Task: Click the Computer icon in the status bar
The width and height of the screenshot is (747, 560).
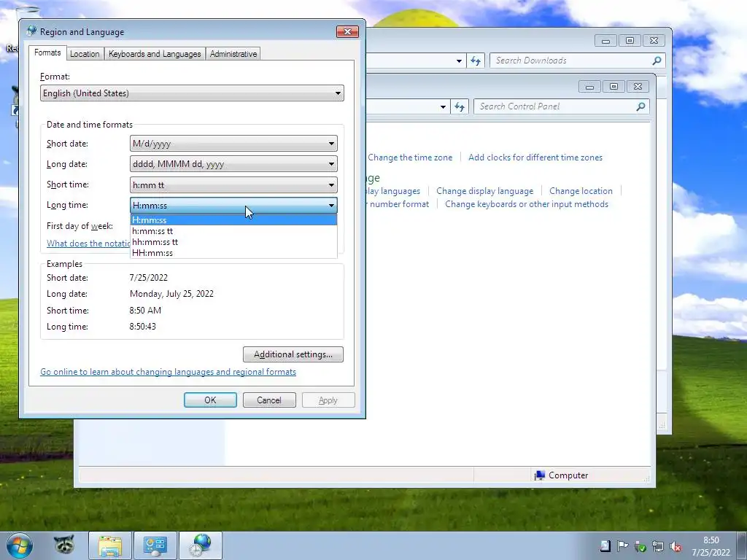Action: (x=539, y=475)
